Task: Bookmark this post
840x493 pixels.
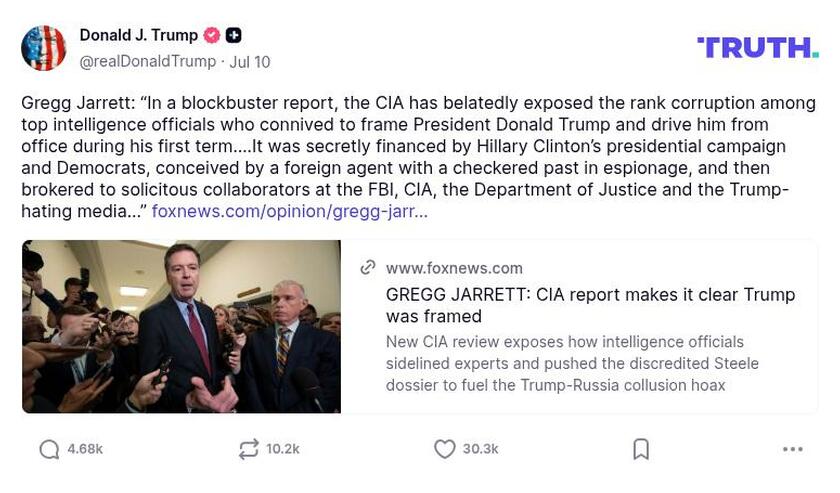Action: (641, 450)
